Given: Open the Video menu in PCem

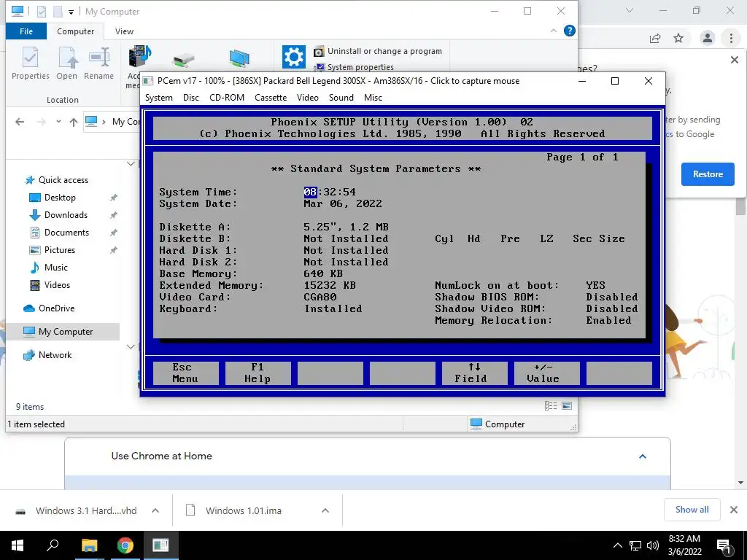Looking at the screenshot, I should (x=307, y=98).
